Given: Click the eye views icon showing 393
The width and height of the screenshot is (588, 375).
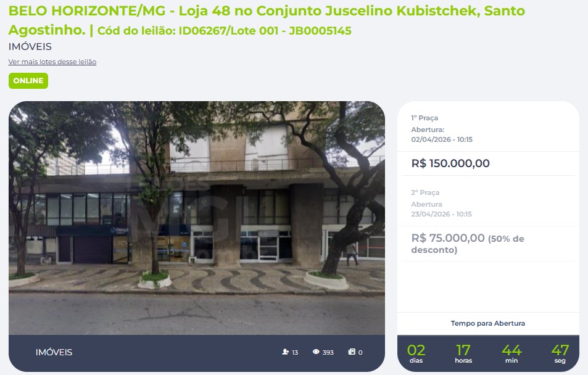Looking at the screenshot, I should coord(316,352).
